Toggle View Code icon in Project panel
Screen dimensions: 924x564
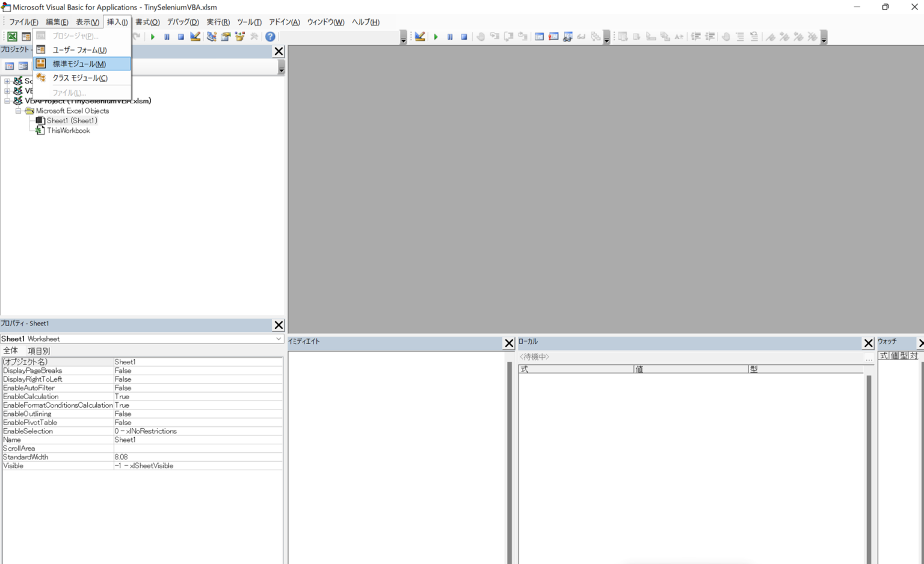coord(10,66)
